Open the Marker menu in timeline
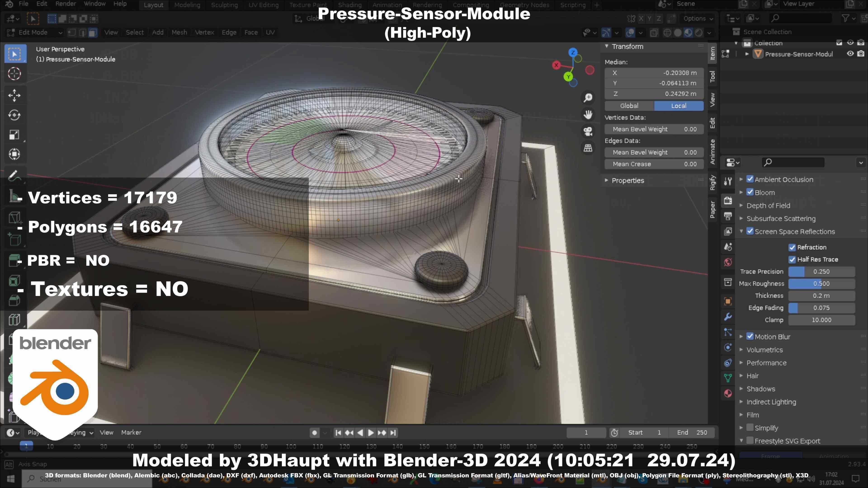Screen dimensions: 868x488 pos(131,432)
